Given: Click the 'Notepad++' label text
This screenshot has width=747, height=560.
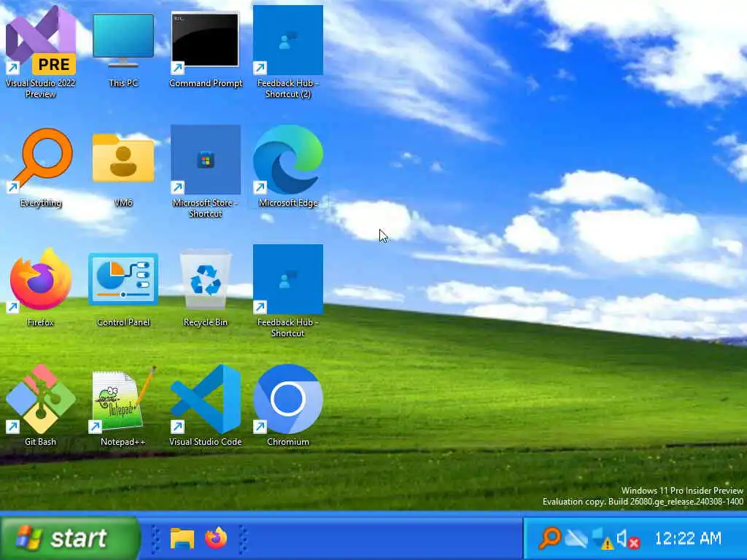Looking at the screenshot, I should click(123, 442).
